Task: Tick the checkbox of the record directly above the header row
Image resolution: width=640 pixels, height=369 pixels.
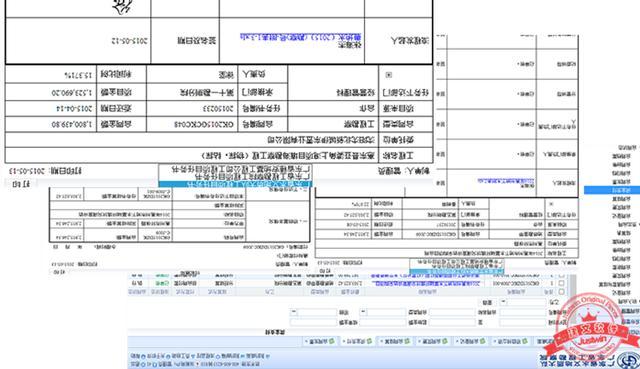Action: [x=561, y=283]
